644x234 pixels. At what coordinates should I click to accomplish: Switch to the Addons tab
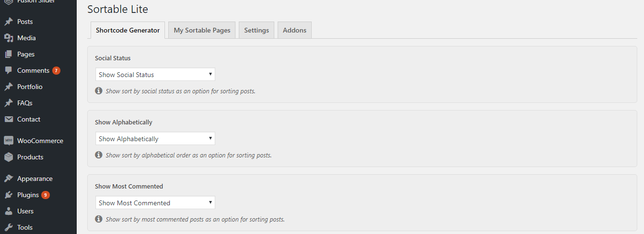coord(294,30)
